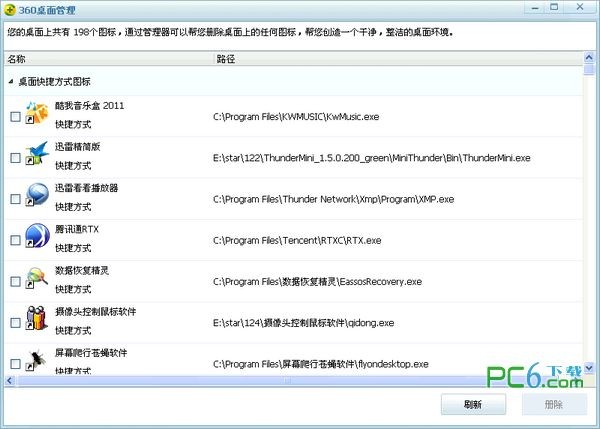The height and width of the screenshot is (429, 600).
Task: Sort the list by 名称 column header
Action: coord(109,59)
